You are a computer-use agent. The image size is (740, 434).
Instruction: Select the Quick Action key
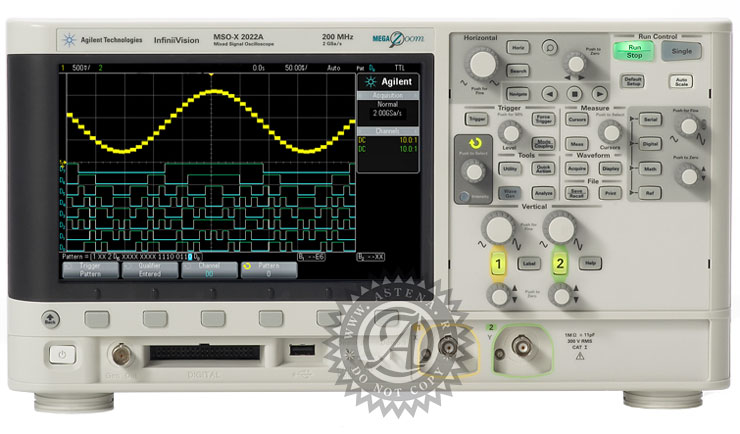pos(543,168)
